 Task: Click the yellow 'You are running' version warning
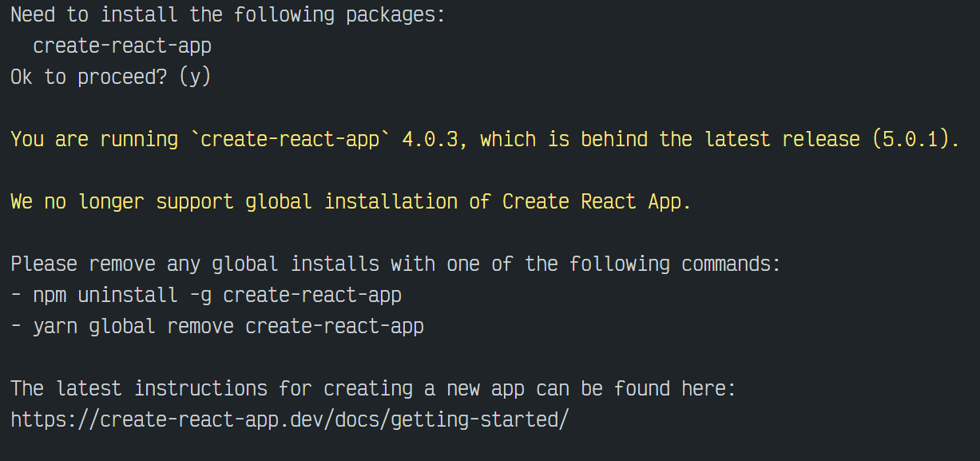[x=485, y=139]
